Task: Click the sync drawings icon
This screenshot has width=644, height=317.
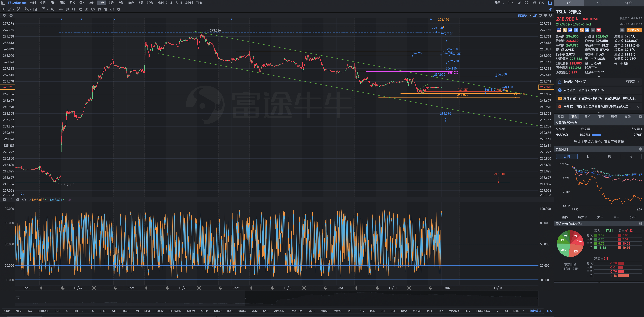Action: click(112, 9)
